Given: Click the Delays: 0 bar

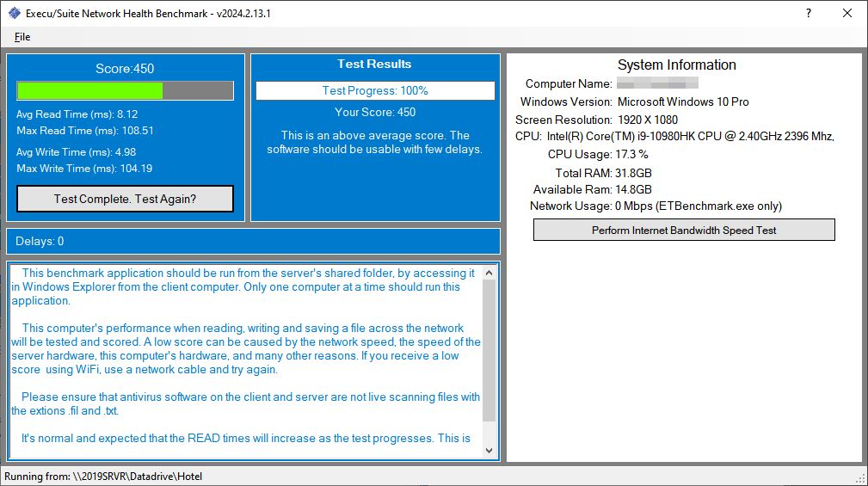Looking at the screenshot, I should [x=253, y=242].
